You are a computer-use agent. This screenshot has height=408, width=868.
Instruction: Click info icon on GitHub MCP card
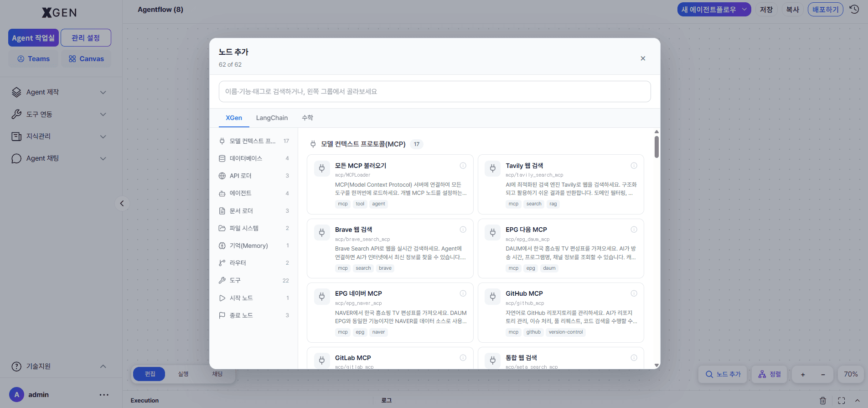pyautogui.click(x=634, y=293)
